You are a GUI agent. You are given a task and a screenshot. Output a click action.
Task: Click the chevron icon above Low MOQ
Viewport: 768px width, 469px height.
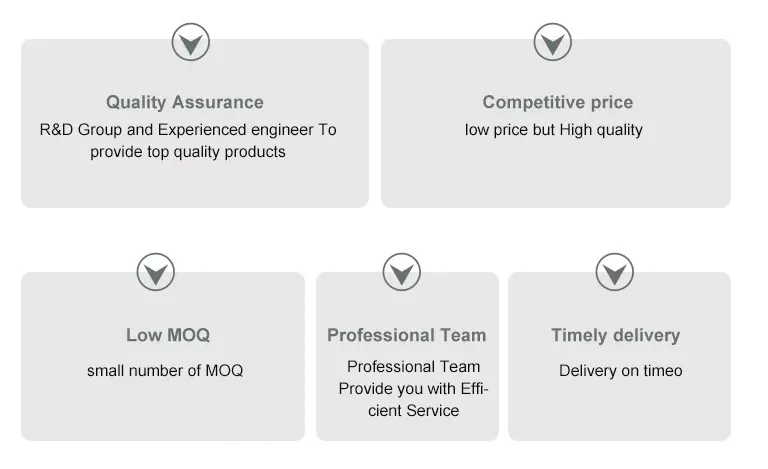pyautogui.click(x=155, y=272)
